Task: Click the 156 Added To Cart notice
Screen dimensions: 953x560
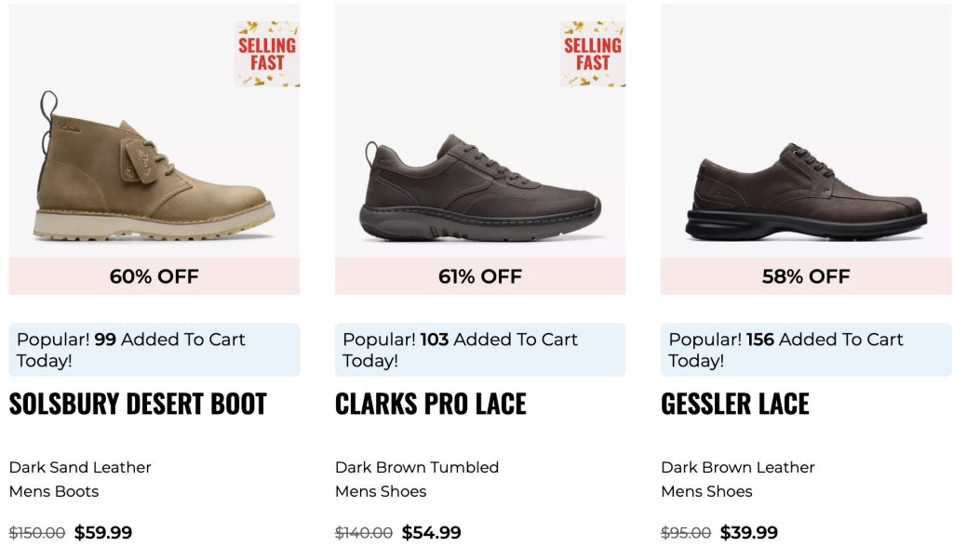Action: [x=806, y=350]
